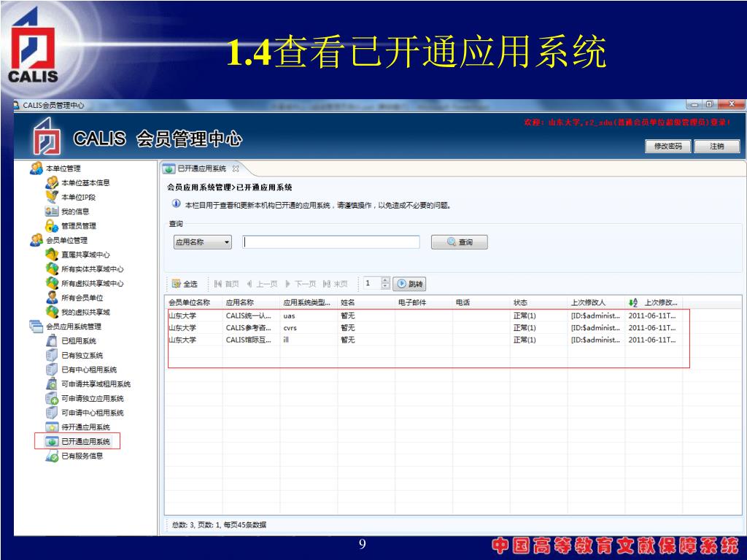Close the 已开通应用系统 tab
747x560 pixels.
point(236,168)
